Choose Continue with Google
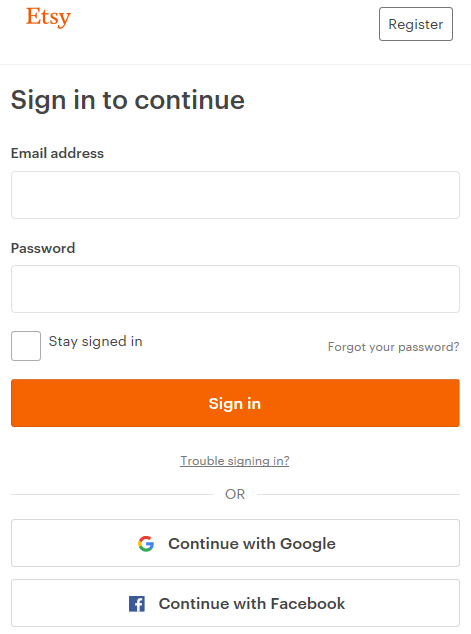Image resolution: width=471 pixels, height=634 pixels. [x=235, y=543]
